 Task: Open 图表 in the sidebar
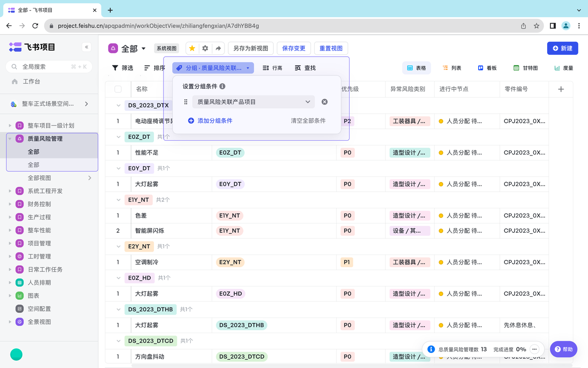pyautogui.click(x=34, y=296)
